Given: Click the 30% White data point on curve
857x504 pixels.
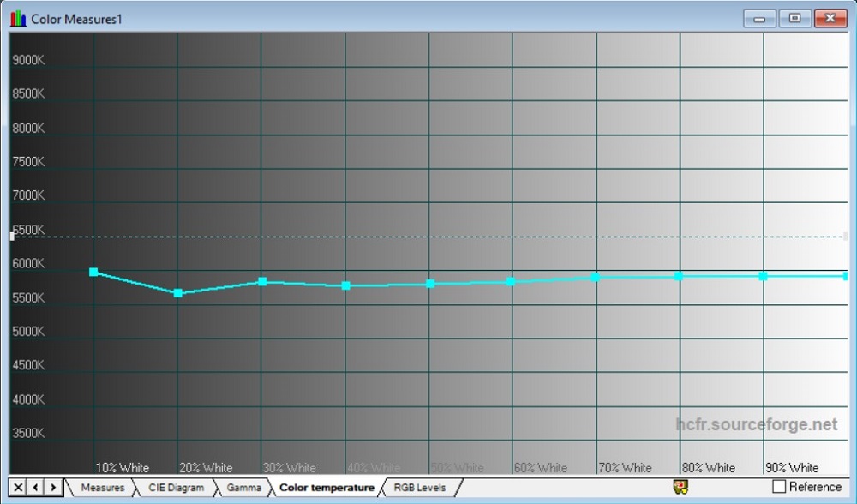Looking at the screenshot, I should 262,281.
